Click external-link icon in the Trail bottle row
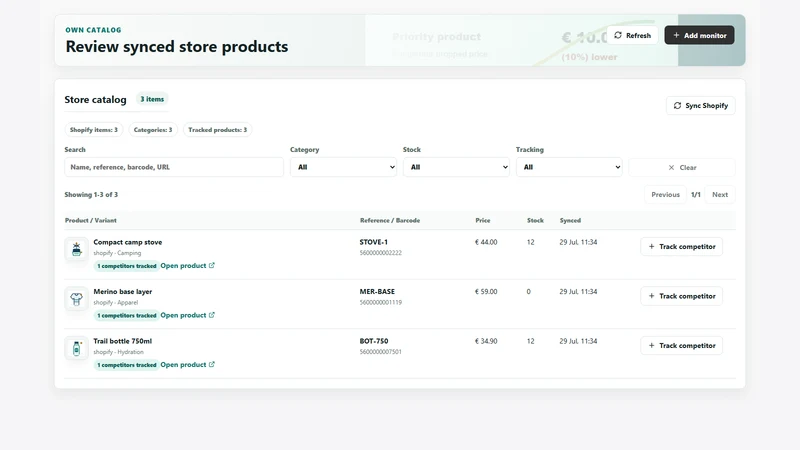800x450 pixels. [212, 364]
